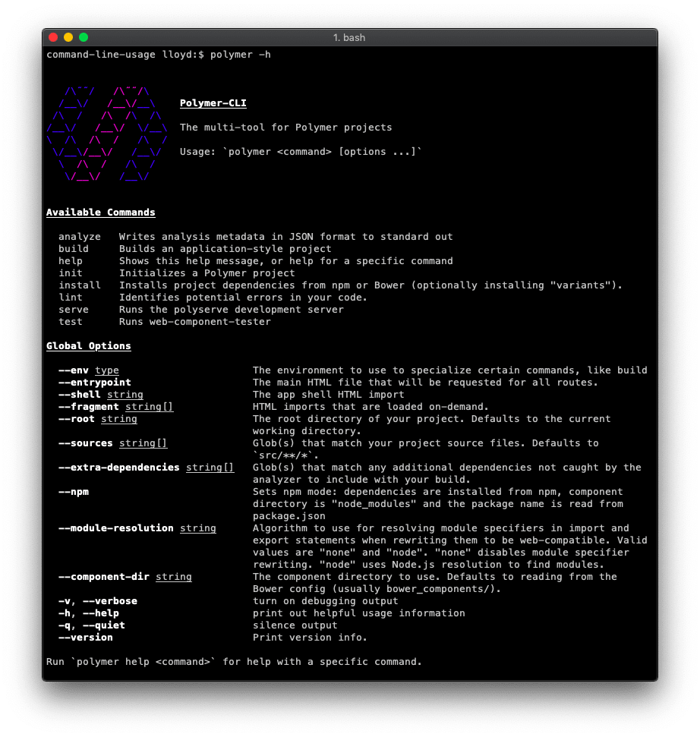Click 'Initializes a Polymer project' description
The height and width of the screenshot is (737, 700).
pos(207,273)
